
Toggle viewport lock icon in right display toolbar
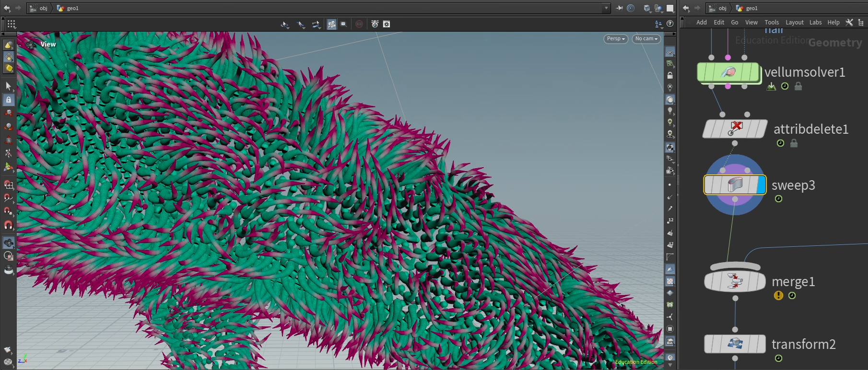(x=670, y=75)
